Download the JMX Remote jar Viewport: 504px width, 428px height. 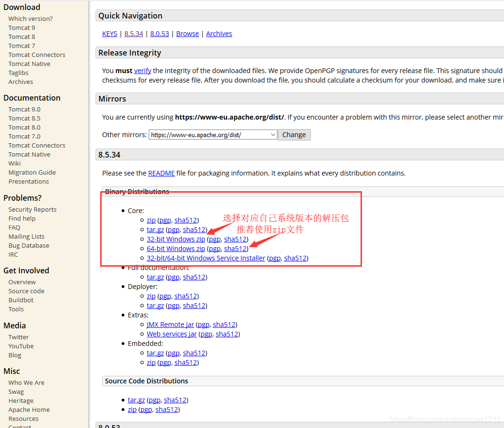[171, 325]
